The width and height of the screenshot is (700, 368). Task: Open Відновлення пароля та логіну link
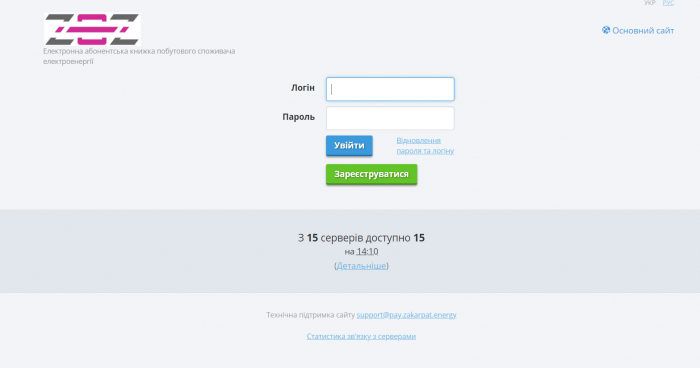tap(425, 146)
